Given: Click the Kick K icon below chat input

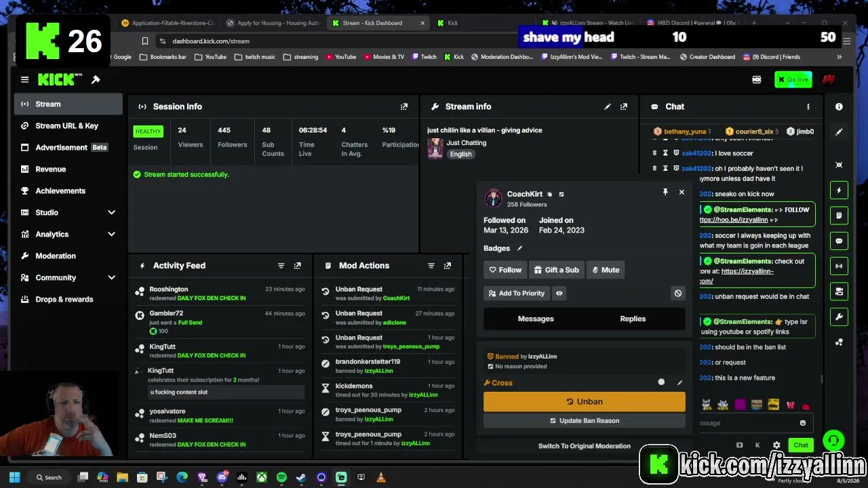Looking at the screenshot, I should [x=757, y=445].
